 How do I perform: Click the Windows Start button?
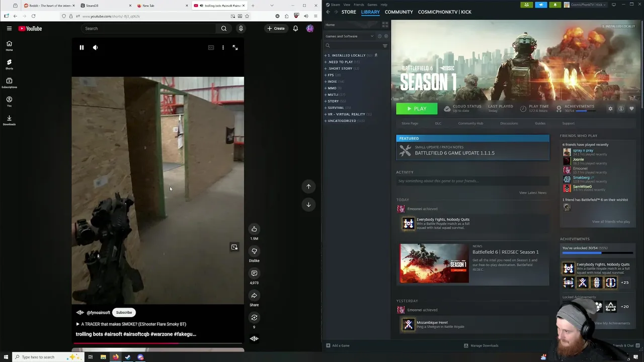click(x=6, y=357)
